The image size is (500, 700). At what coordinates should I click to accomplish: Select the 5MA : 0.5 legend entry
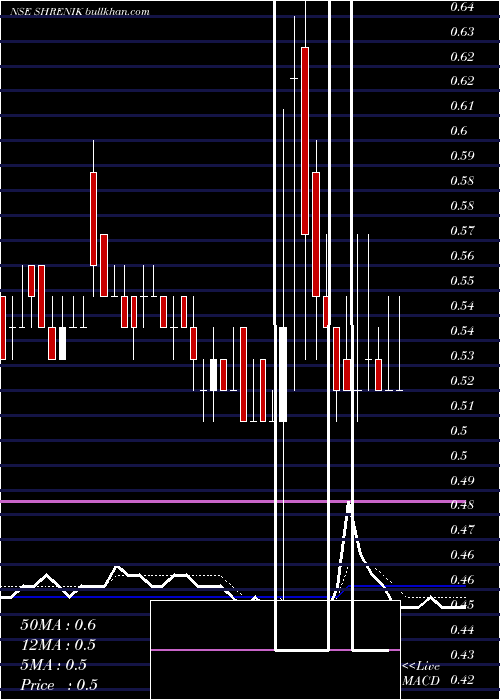pyautogui.click(x=54, y=665)
